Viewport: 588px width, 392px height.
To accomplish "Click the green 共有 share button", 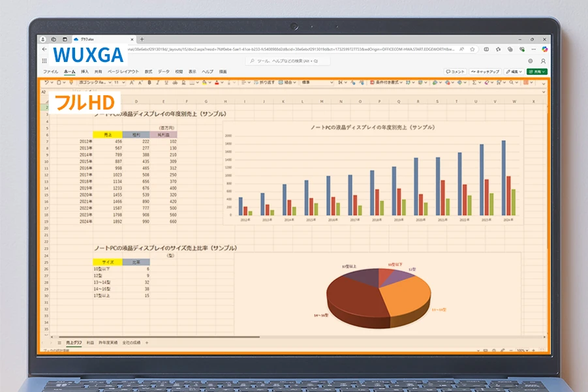I will (536, 71).
